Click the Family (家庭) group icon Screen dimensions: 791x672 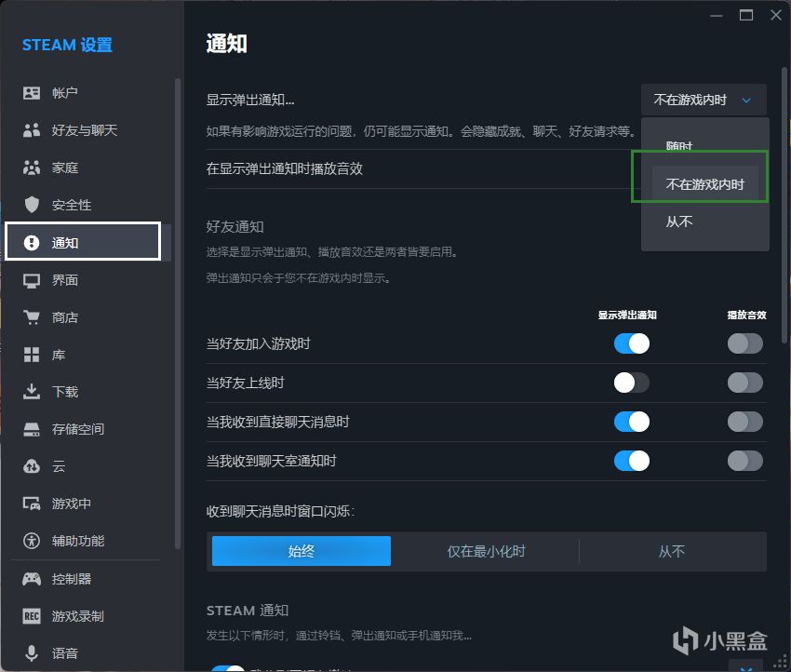coord(32,168)
